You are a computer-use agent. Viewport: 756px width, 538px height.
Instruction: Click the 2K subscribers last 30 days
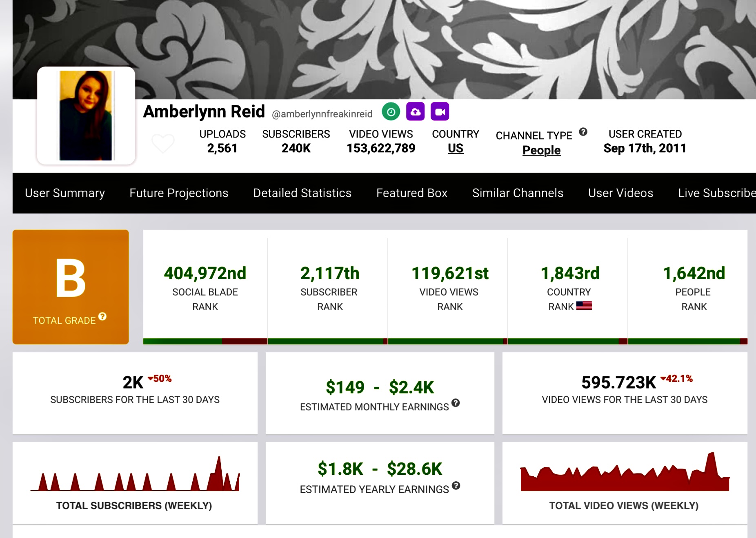(x=133, y=382)
